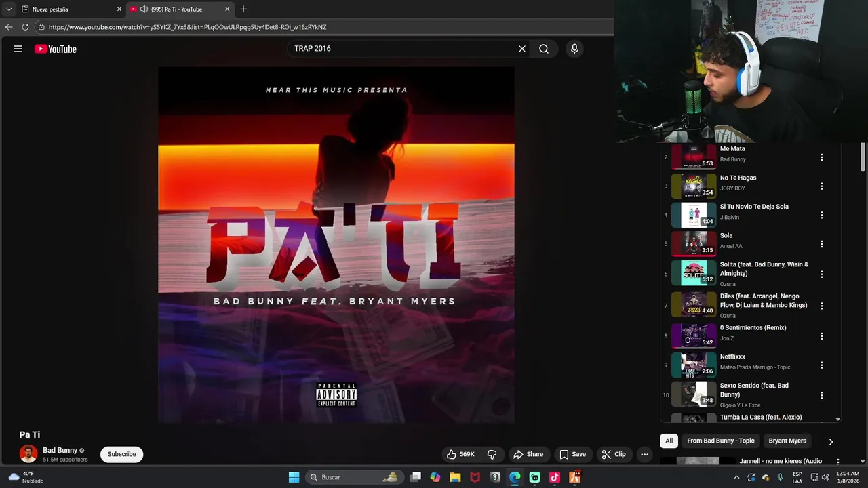The height and width of the screenshot is (488, 868).
Task: Click the taskbar Buscar search box
Action: (354, 477)
